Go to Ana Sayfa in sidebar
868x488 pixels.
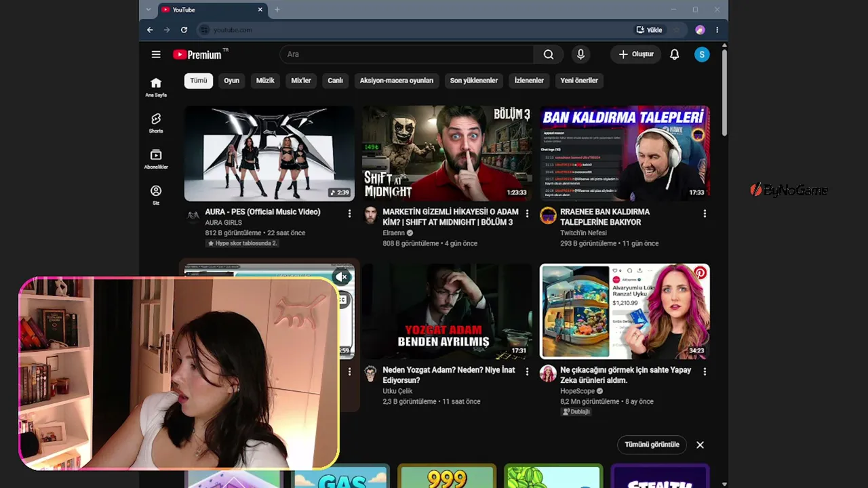coord(156,87)
